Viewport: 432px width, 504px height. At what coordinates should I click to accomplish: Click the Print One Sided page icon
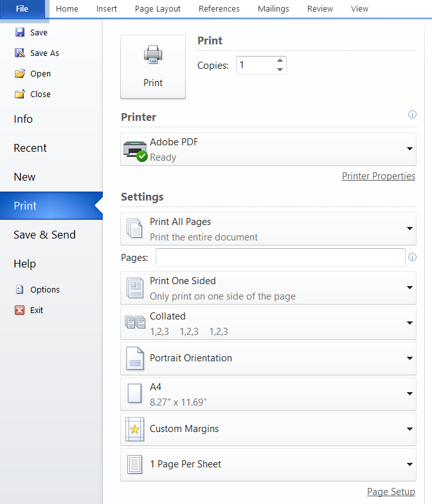click(135, 288)
